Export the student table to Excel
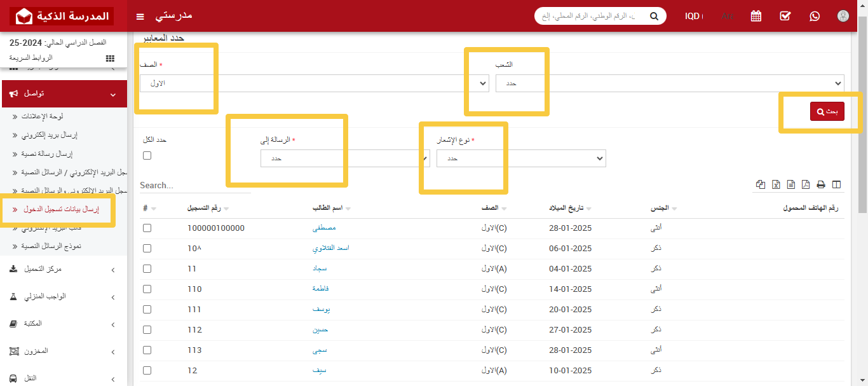The image size is (868, 386). (776, 184)
